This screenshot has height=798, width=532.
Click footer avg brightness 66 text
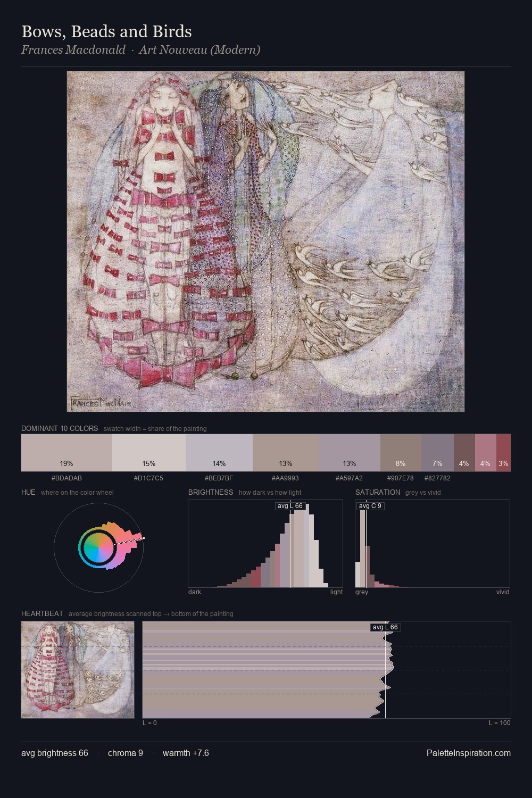click(x=55, y=753)
